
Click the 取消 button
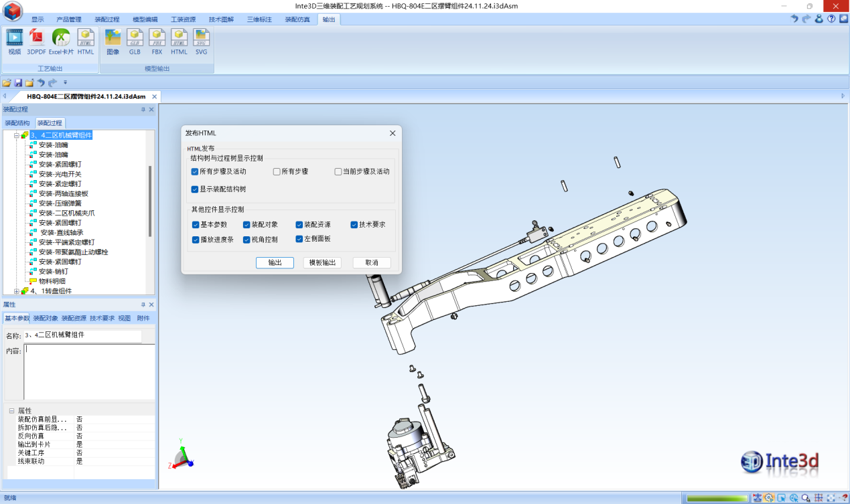tap(372, 263)
